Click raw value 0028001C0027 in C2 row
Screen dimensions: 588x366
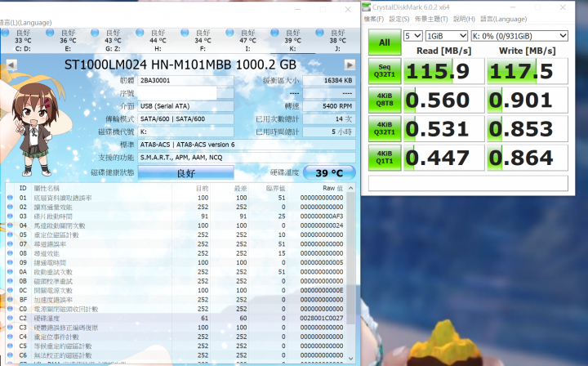[x=322, y=318]
